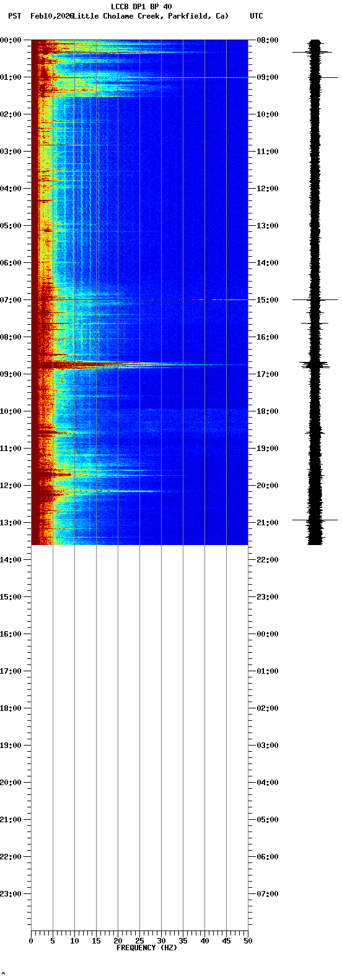The image size is (342, 980).
Task: Click the PST '04:00' time label
Action: coord(11,189)
